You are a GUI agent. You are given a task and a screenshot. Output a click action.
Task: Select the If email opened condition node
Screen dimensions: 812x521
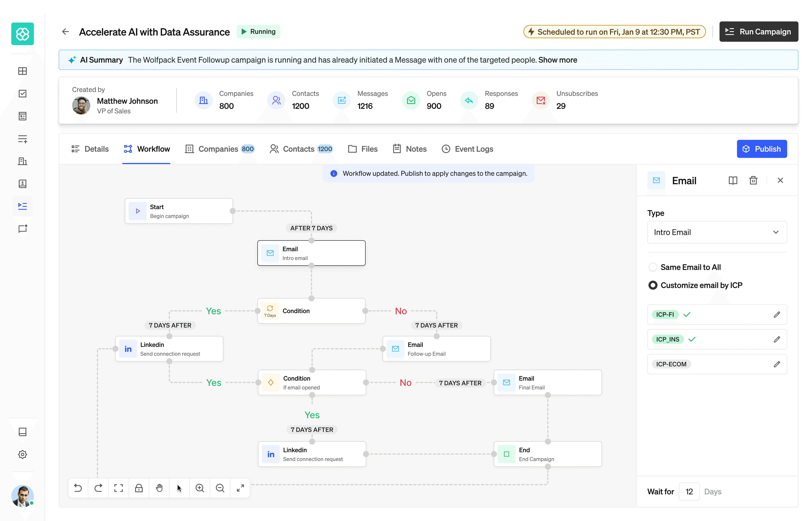(x=312, y=383)
